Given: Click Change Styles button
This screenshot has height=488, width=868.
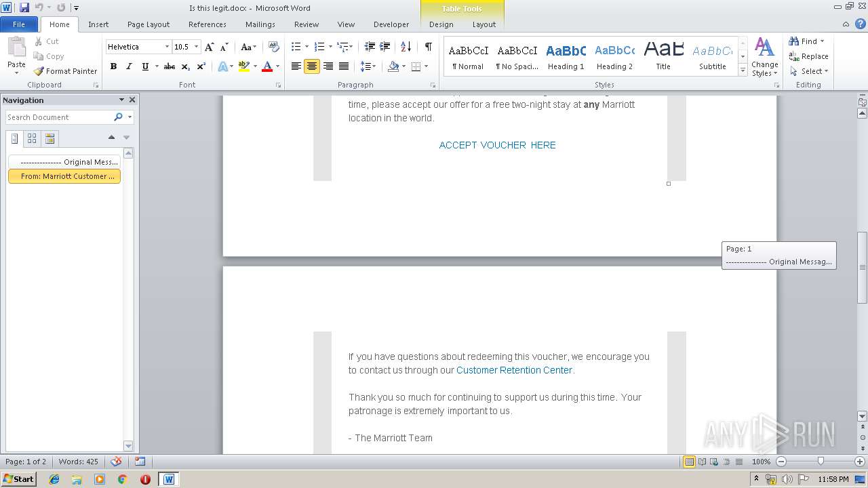Looking at the screenshot, I should [764, 57].
